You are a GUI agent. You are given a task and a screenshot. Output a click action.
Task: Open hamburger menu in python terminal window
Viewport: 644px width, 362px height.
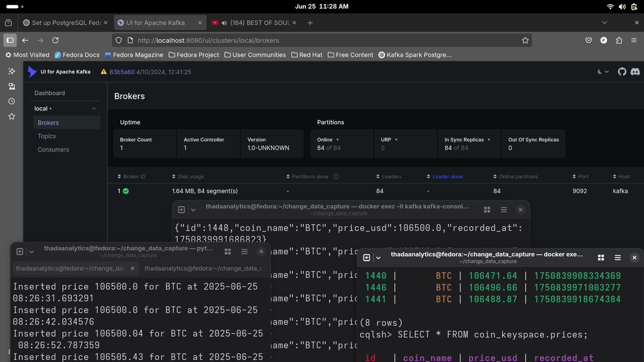[x=245, y=252]
